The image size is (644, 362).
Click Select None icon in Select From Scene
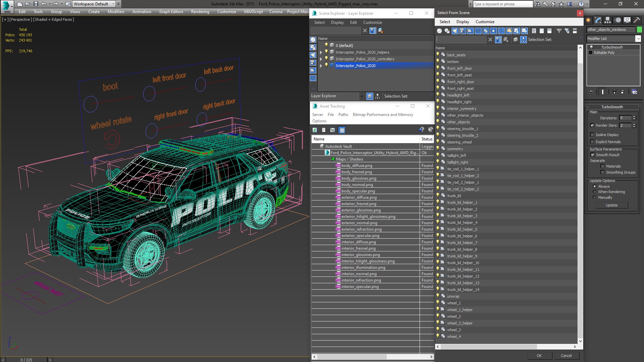pyautogui.click(x=542, y=31)
